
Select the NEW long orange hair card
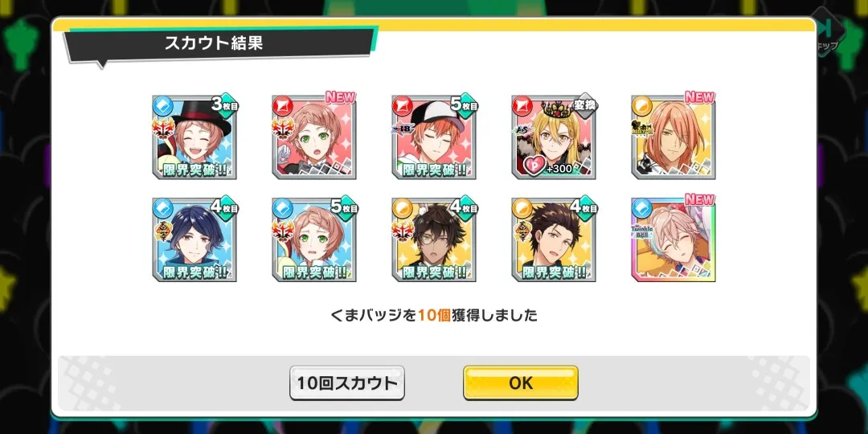coord(674,137)
